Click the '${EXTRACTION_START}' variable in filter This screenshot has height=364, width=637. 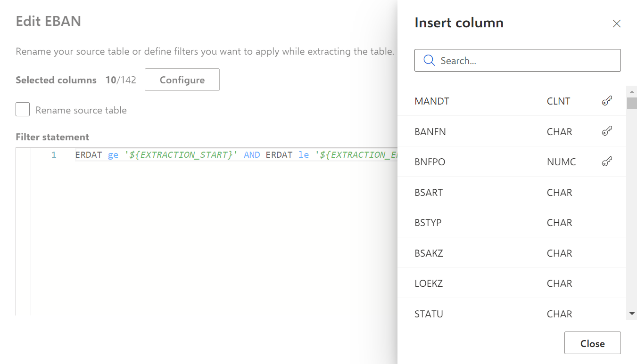pos(181,154)
